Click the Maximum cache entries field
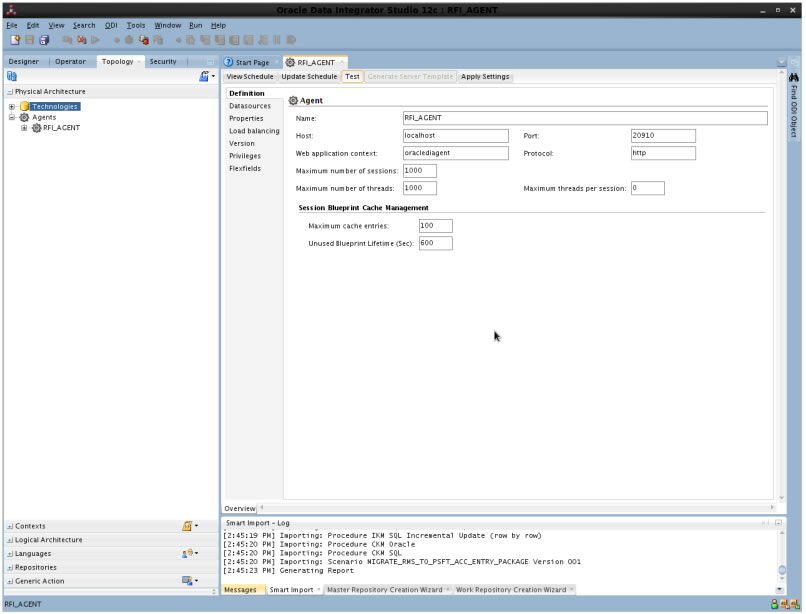The image size is (806, 614). [x=435, y=226]
